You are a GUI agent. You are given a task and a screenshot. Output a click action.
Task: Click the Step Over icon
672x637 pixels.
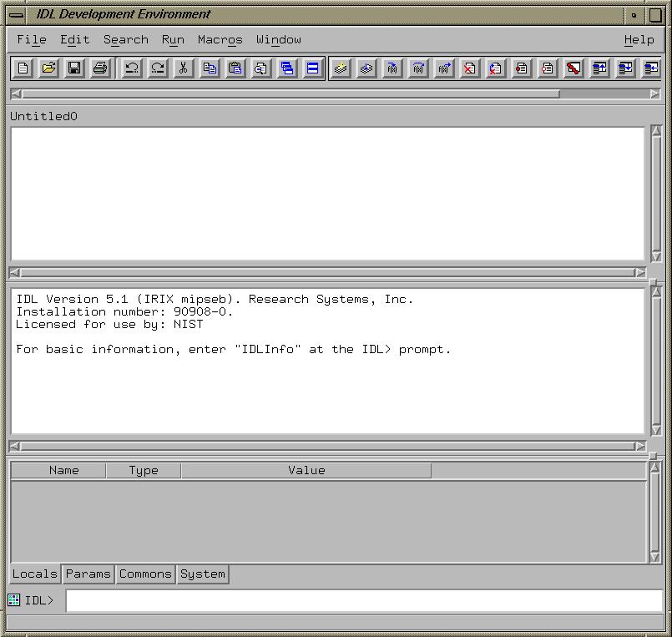418,68
